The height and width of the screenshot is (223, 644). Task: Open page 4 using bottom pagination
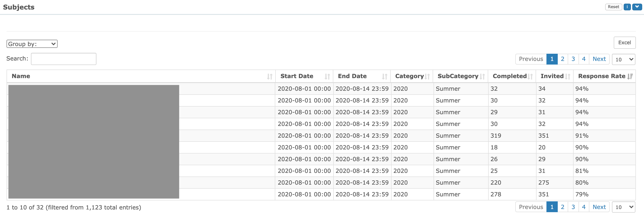[x=583, y=207]
